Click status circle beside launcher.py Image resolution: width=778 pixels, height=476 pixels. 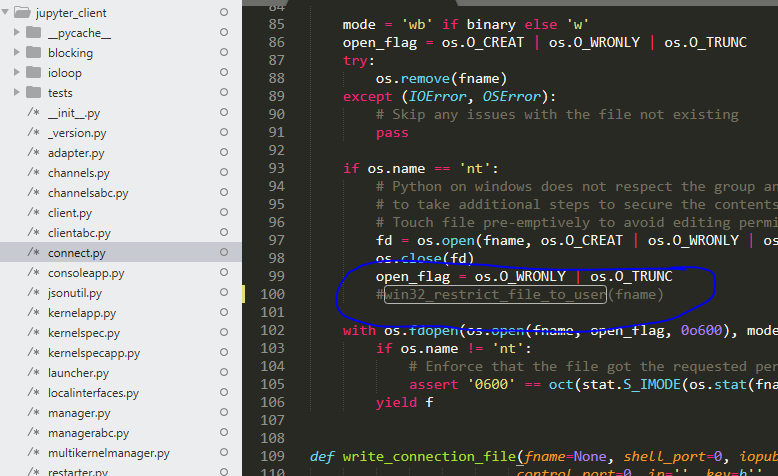pos(224,372)
